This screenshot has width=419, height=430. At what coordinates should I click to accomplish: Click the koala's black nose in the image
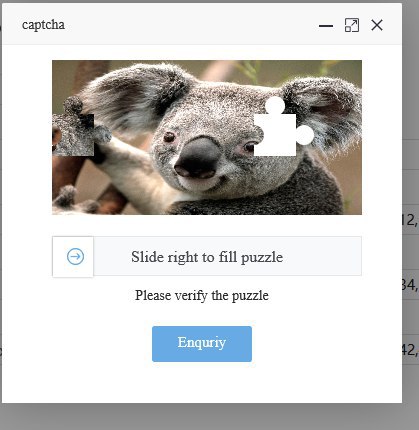pyautogui.click(x=198, y=158)
